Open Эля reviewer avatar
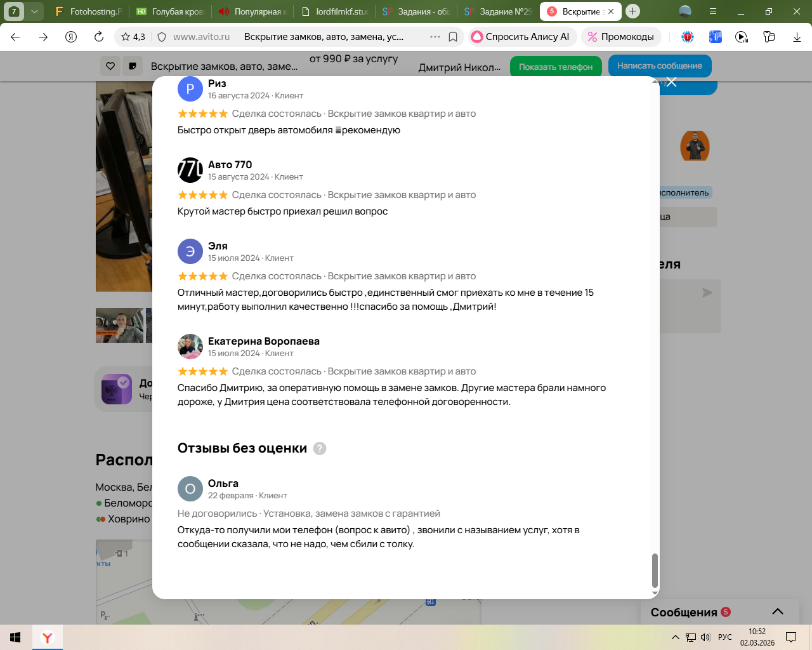The width and height of the screenshot is (812, 650). point(190,251)
